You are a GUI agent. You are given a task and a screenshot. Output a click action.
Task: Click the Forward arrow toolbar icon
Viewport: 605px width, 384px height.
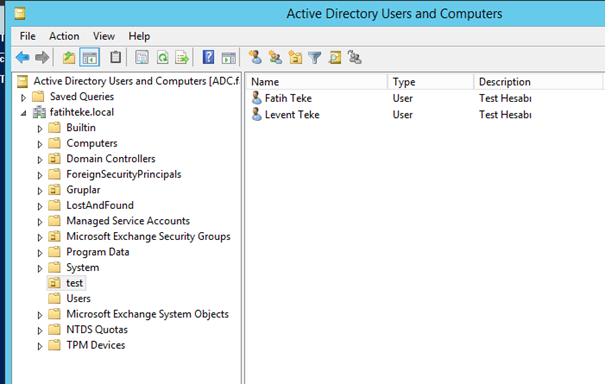(42, 58)
